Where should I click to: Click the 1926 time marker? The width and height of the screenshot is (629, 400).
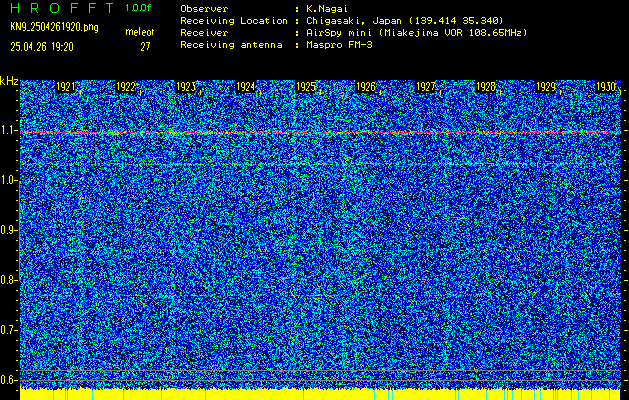tap(366, 87)
